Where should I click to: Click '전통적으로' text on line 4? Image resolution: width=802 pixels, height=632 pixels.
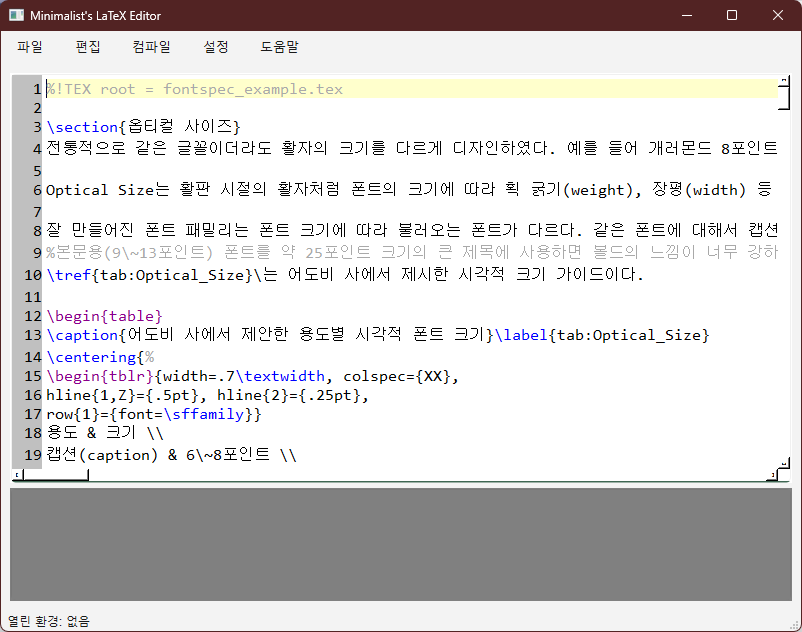coord(85,148)
